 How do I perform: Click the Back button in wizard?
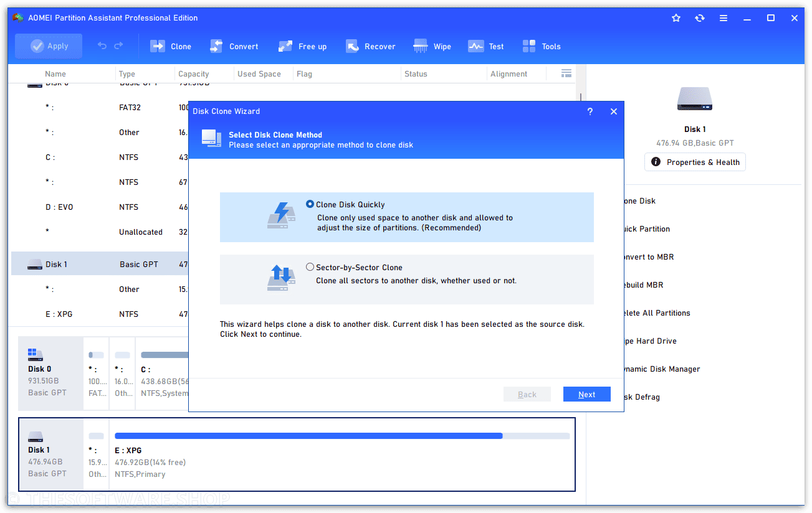527,394
